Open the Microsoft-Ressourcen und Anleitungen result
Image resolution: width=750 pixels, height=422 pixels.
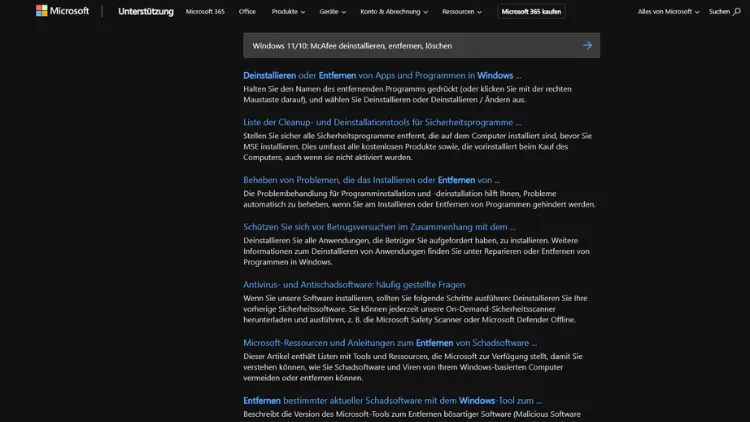(390, 343)
